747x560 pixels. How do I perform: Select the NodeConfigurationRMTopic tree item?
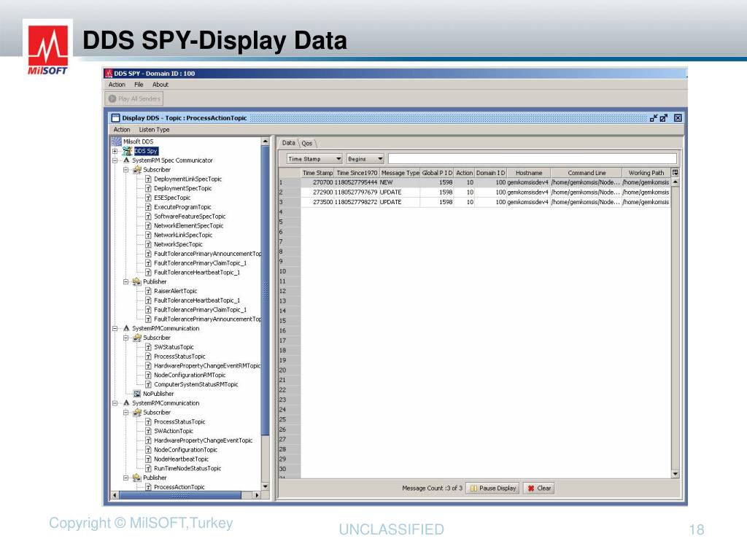(x=190, y=376)
